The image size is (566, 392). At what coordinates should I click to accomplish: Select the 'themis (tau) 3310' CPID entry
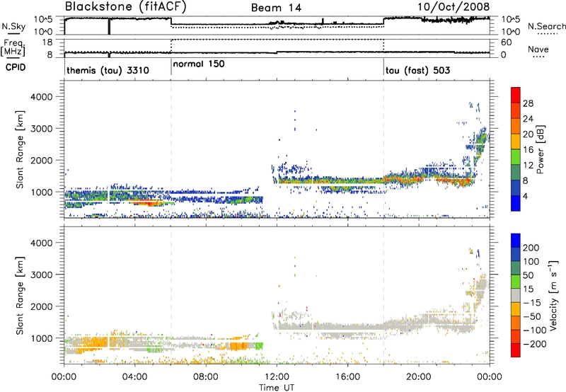click(x=108, y=70)
